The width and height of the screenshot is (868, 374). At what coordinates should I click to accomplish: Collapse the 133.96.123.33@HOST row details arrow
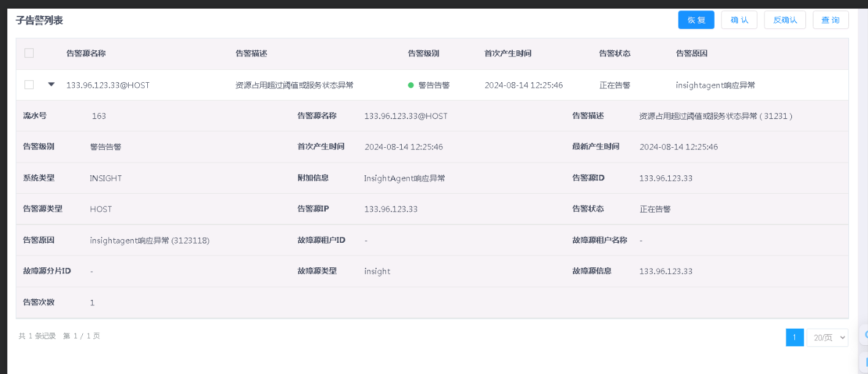point(52,85)
